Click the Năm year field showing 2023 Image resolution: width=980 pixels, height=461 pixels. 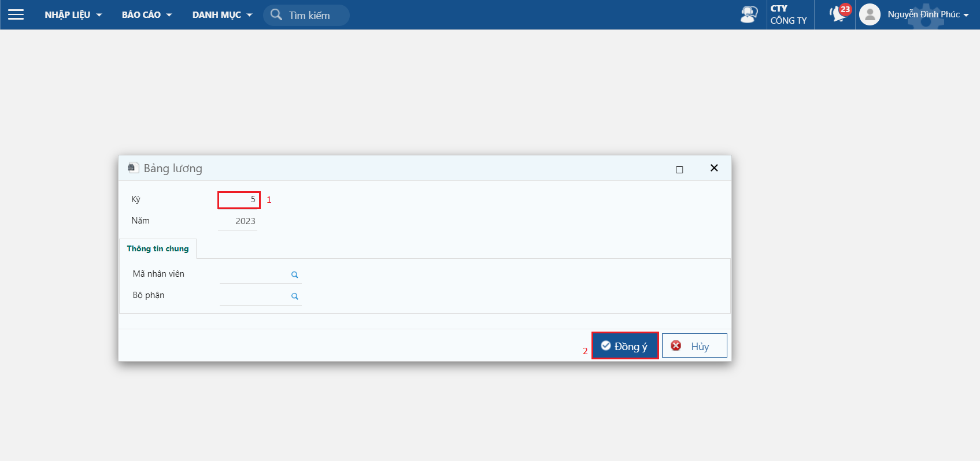(x=238, y=221)
